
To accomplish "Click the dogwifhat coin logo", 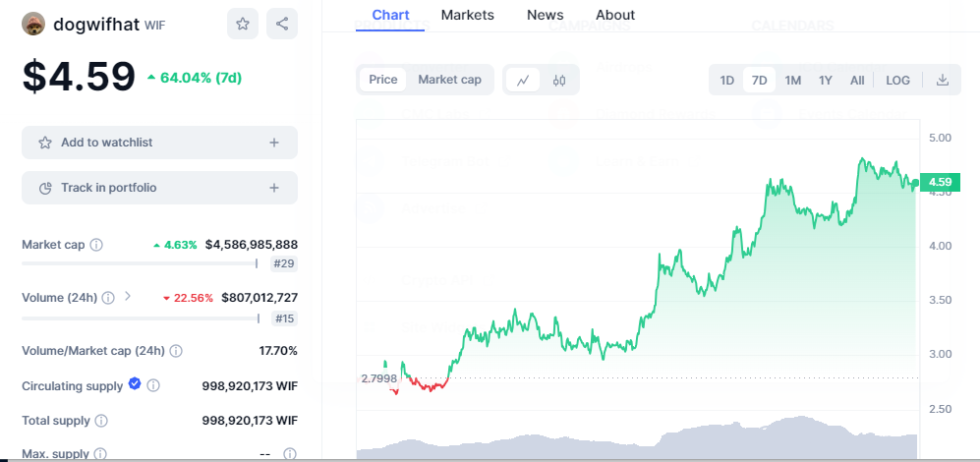I will pyautogui.click(x=33, y=24).
